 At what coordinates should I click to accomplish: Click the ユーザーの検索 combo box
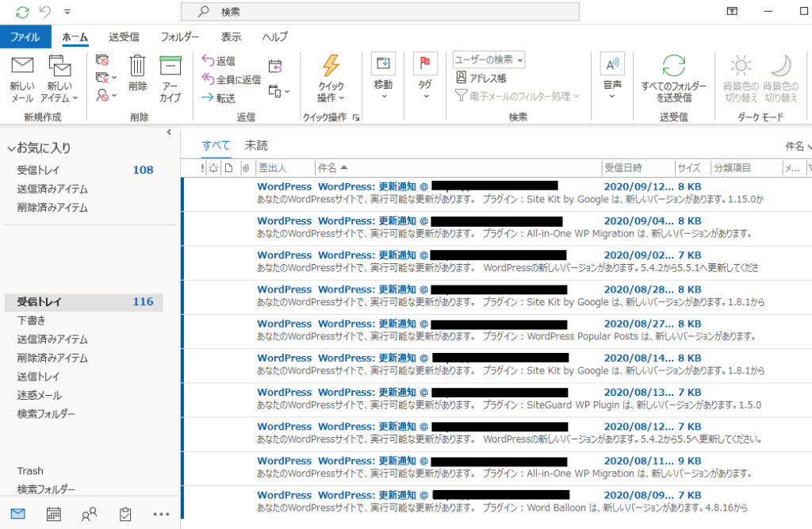[x=488, y=60]
